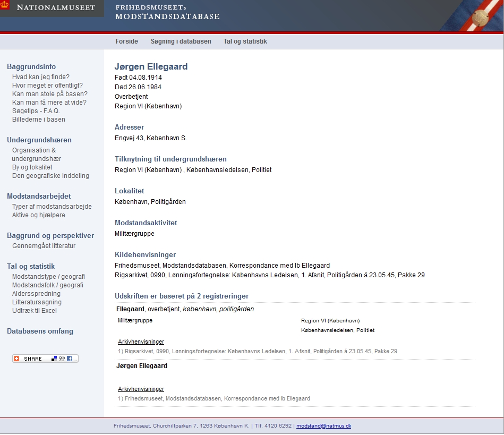Click 'Udskriften er baseret på 2 registreringer'
The image size is (504, 435).
(x=182, y=296)
